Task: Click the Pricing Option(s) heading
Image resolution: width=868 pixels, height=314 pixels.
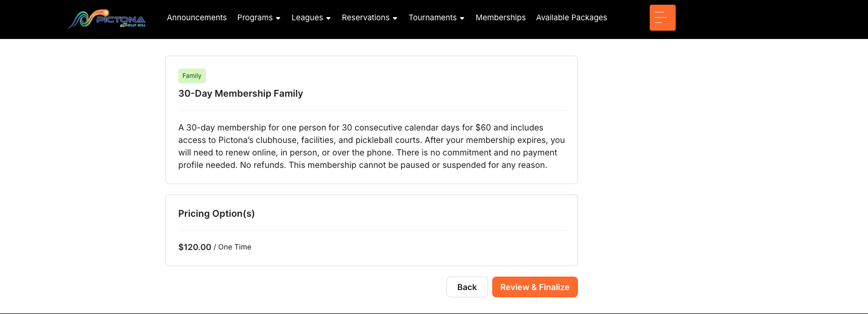Action: tap(216, 214)
